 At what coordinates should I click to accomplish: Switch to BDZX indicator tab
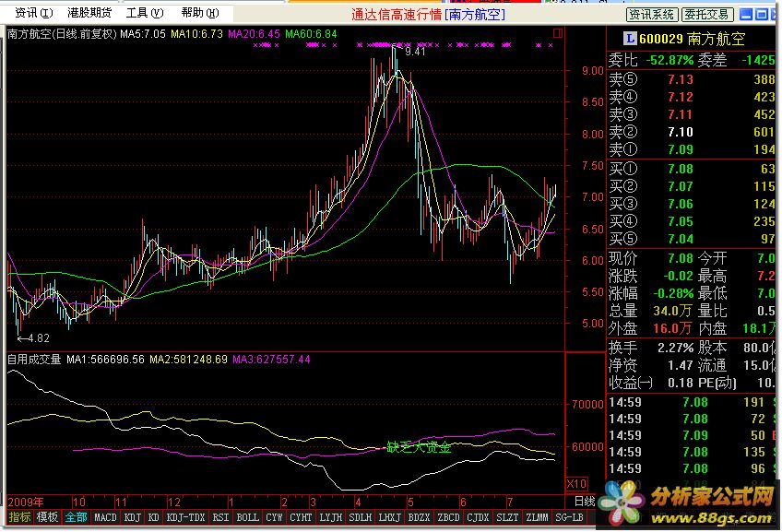coord(419,517)
